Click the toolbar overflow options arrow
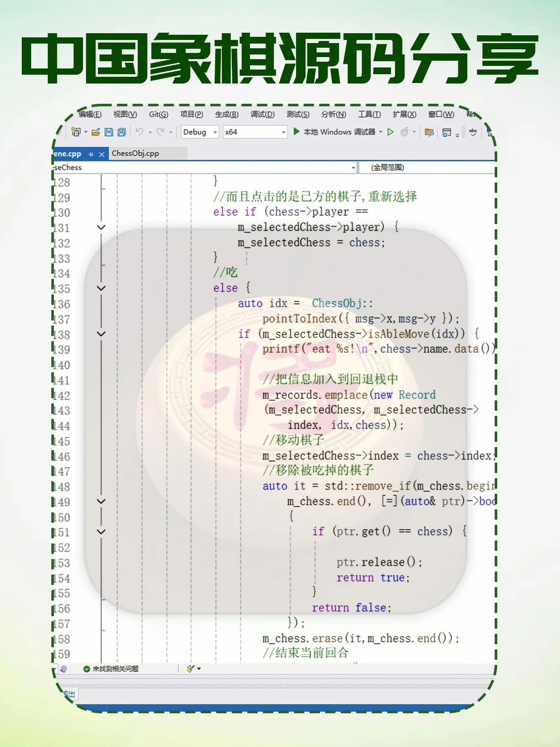The width and height of the screenshot is (560, 747). coord(457,134)
